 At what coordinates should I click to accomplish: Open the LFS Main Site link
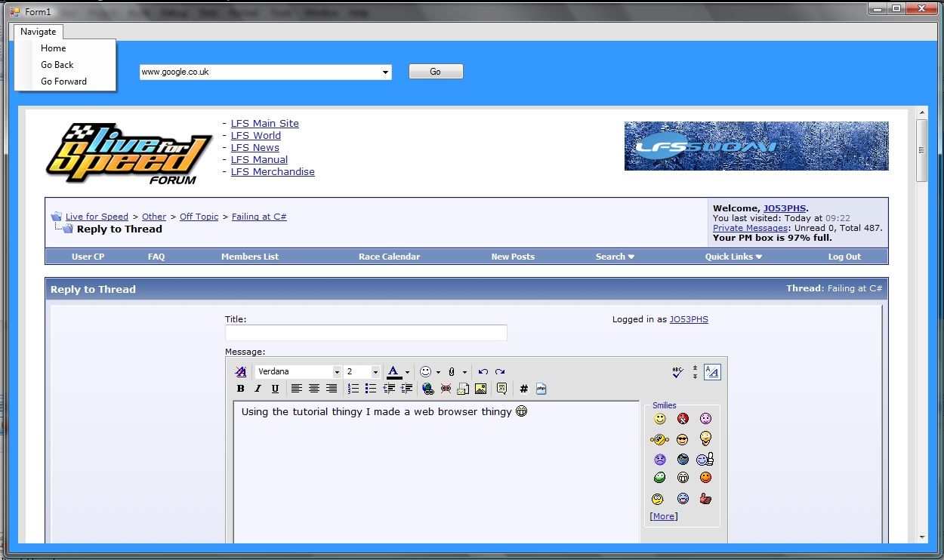[x=265, y=124]
